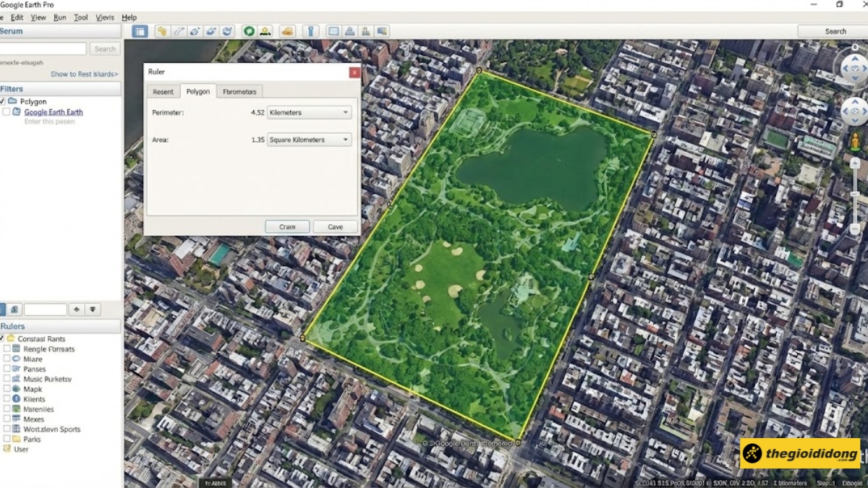Tick the Rengle Forrsats checkbox
The image size is (868, 488).
(x=7, y=349)
